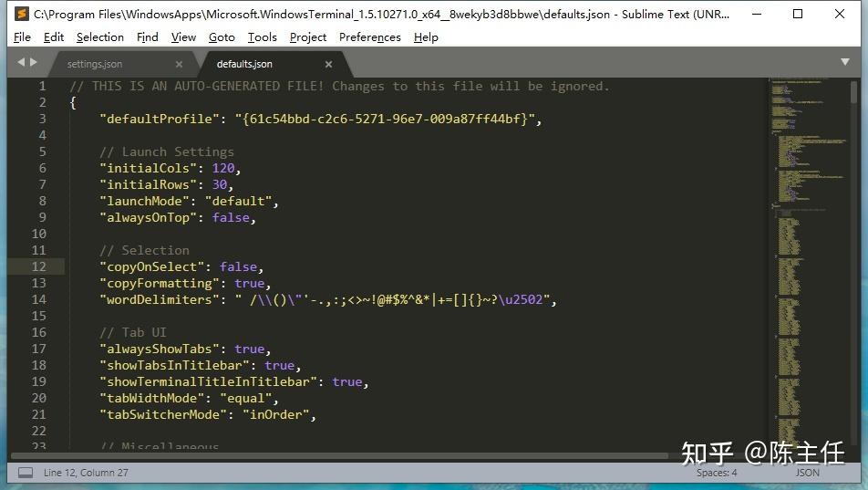
Task: Click the "tabSwitcherMode" key
Action: point(163,414)
